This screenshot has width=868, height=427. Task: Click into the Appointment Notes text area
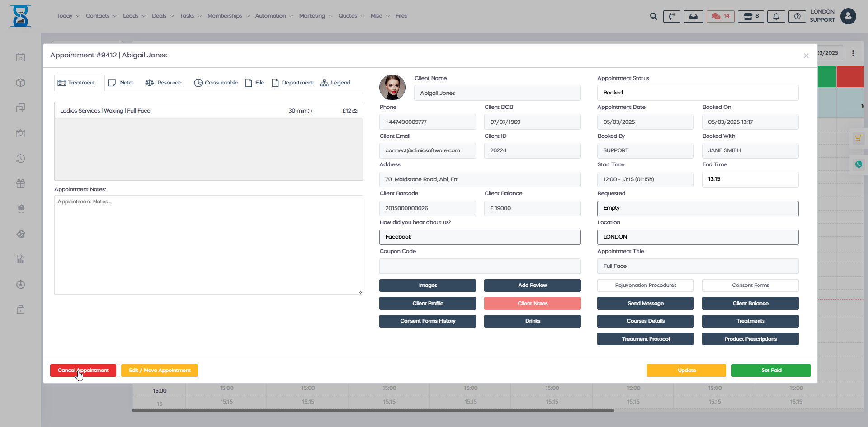click(x=208, y=244)
